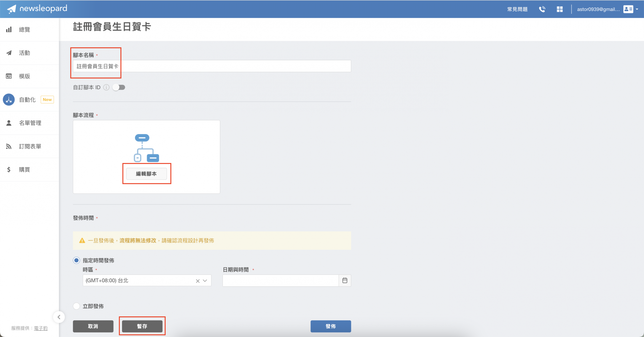The height and width of the screenshot is (337, 644).
Task: Click the warning triangle icon
Action: [82, 241]
